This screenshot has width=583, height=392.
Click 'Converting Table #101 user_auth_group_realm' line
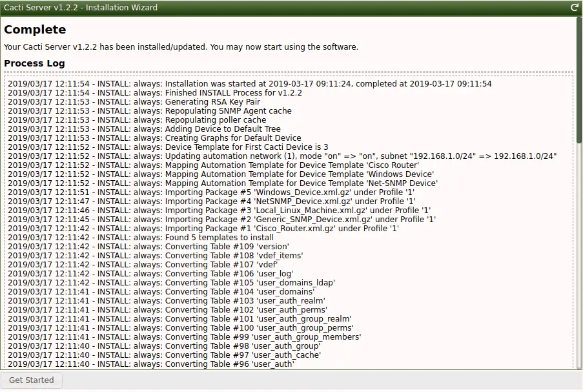179,319
